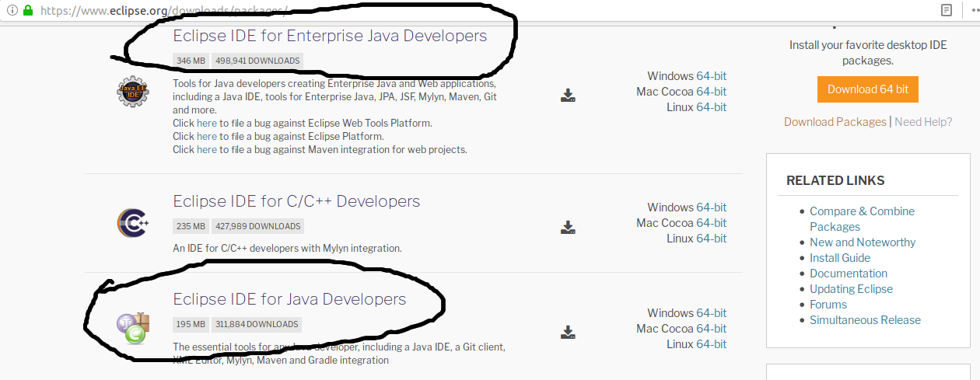The image size is (980, 380).
Task: Click the green padlock in address bar
Action: point(28,10)
